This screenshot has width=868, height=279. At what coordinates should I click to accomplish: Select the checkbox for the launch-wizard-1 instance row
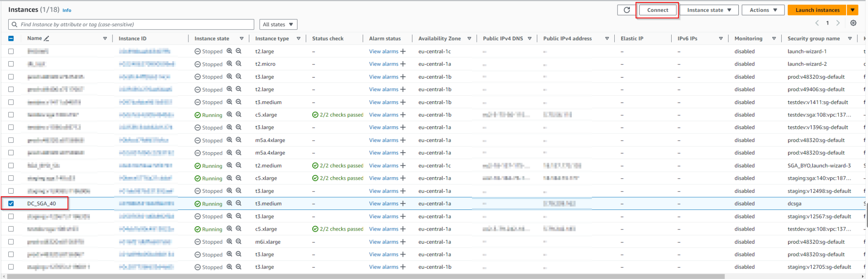click(x=11, y=51)
